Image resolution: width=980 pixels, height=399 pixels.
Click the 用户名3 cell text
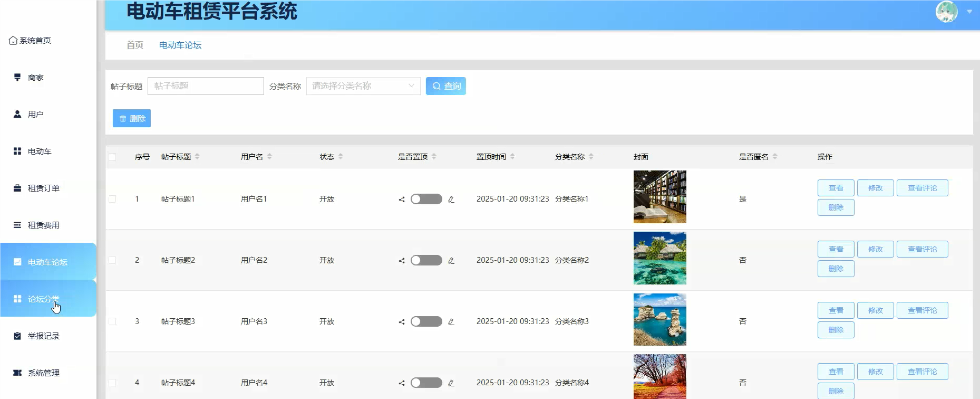(254, 321)
